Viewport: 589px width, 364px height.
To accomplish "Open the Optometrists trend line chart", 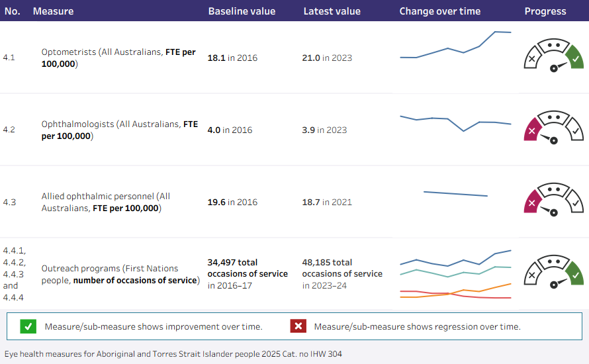I will pyautogui.click(x=456, y=45).
